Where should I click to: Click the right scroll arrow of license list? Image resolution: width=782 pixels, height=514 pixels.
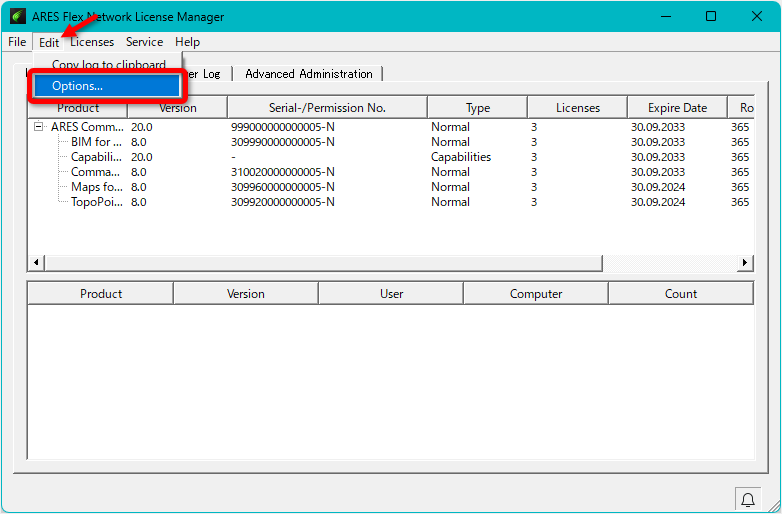pyautogui.click(x=745, y=262)
